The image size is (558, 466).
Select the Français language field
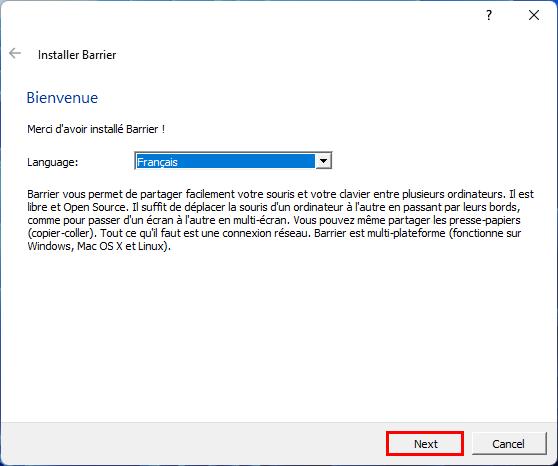233,161
